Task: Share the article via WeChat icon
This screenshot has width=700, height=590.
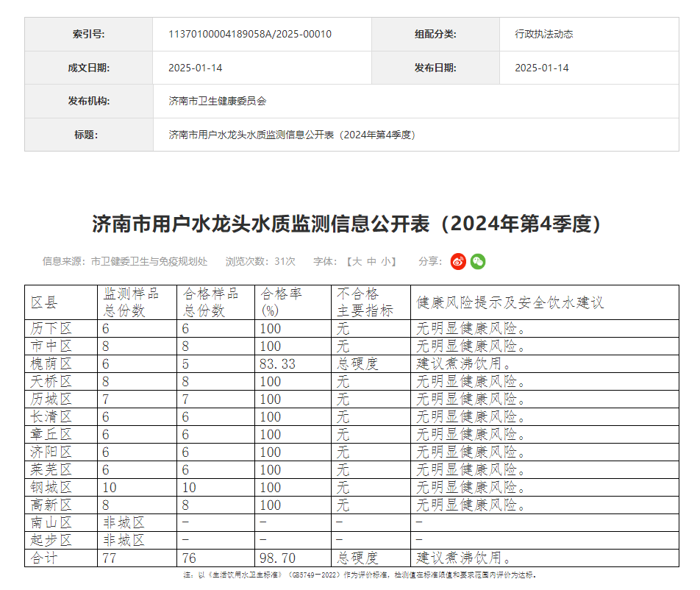Action: (478, 261)
